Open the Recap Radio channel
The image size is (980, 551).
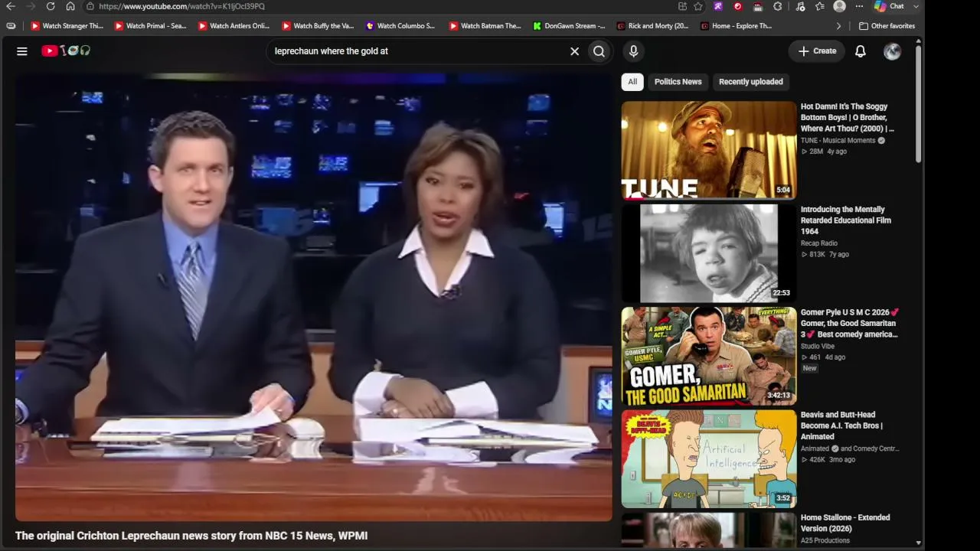pyautogui.click(x=819, y=243)
